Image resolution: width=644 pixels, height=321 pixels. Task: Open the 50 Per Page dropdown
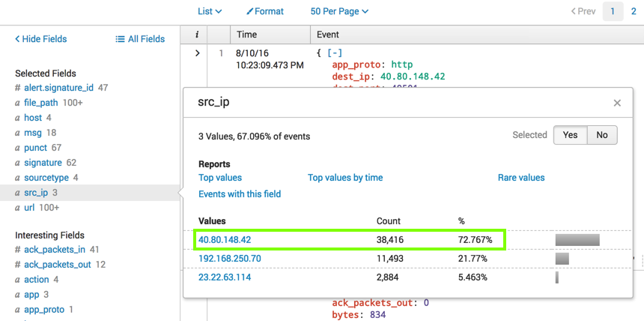[x=339, y=11]
